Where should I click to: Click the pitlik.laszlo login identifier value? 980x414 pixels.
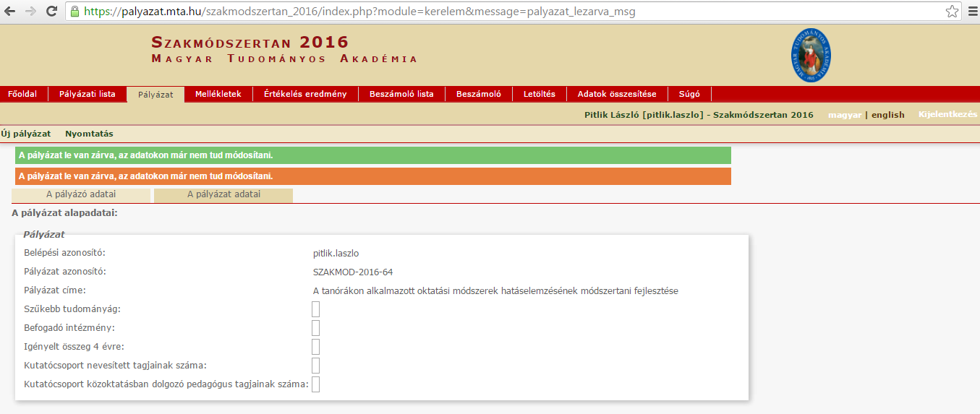tap(336, 254)
